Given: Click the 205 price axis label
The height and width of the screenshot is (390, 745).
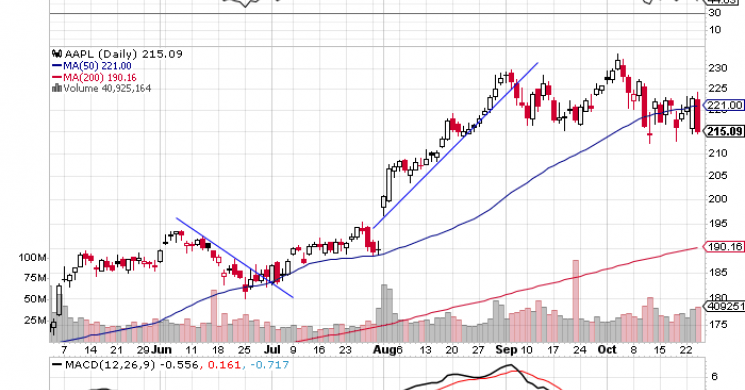Looking at the screenshot, I should tap(717, 176).
